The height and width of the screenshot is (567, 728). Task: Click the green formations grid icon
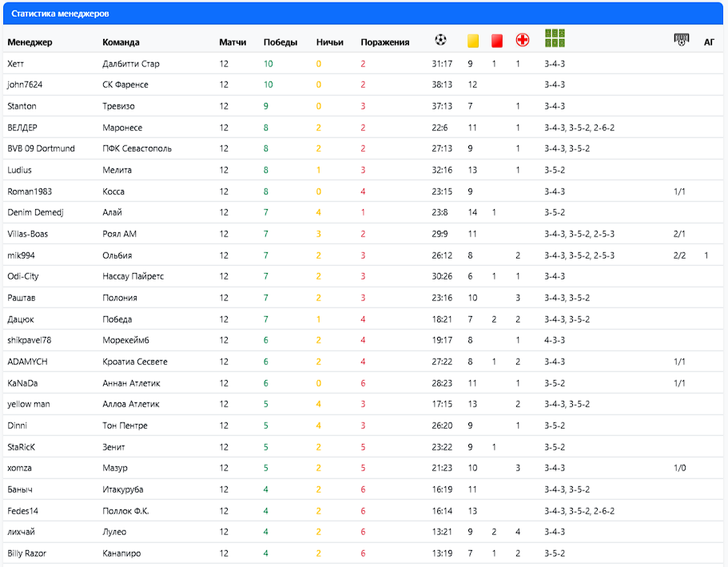tap(555, 38)
